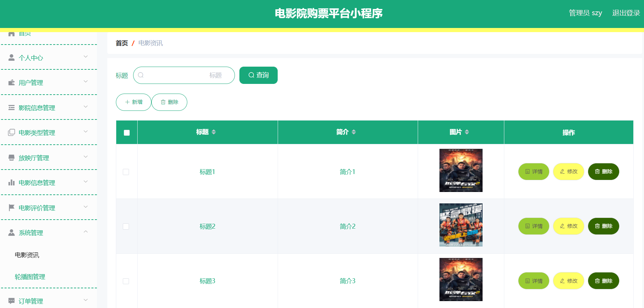Expand the 个人中心 menu chevron

[x=86, y=56]
